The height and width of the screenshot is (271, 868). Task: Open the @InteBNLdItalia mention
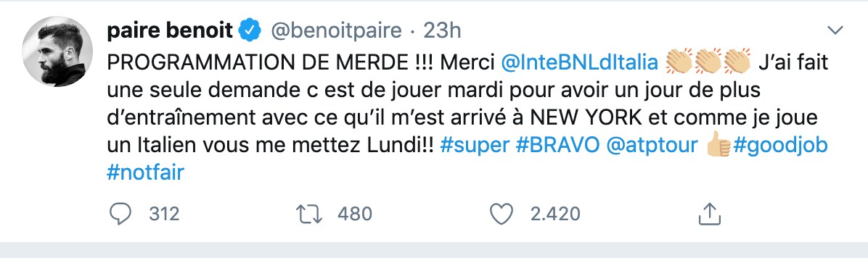click(579, 62)
